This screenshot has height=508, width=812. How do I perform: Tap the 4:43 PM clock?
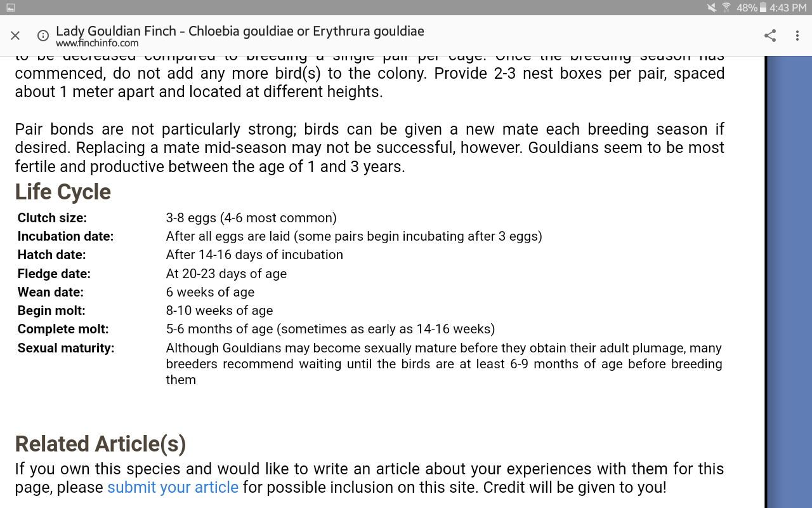click(x=788, y=8)
